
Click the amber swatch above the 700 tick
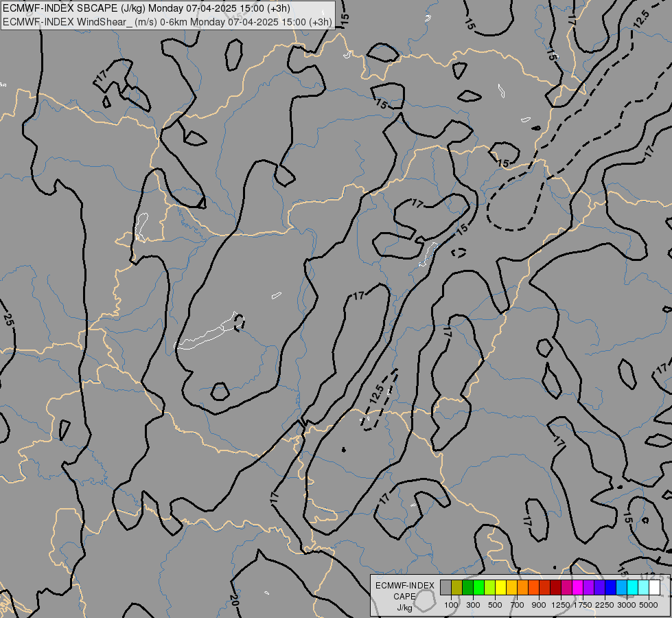(x=511, y=588)
